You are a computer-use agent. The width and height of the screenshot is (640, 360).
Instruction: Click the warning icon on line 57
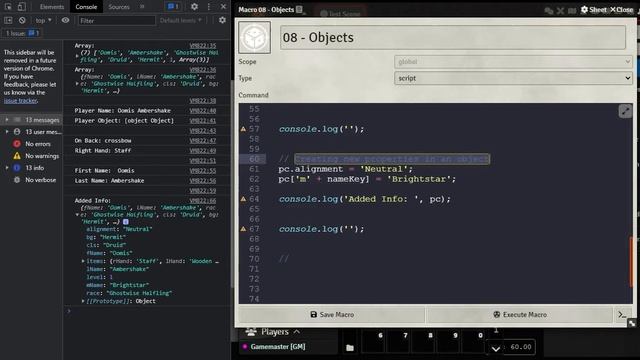(x=243, y=129)
